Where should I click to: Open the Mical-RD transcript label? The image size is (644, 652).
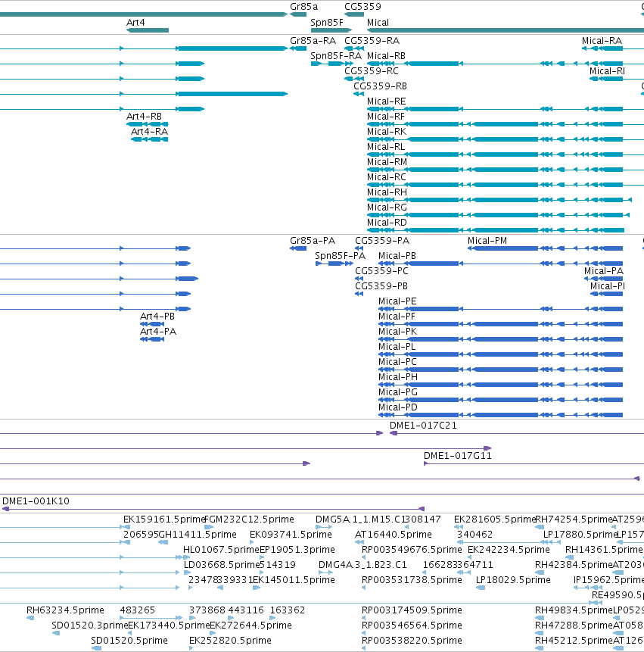tap(387, 223)
